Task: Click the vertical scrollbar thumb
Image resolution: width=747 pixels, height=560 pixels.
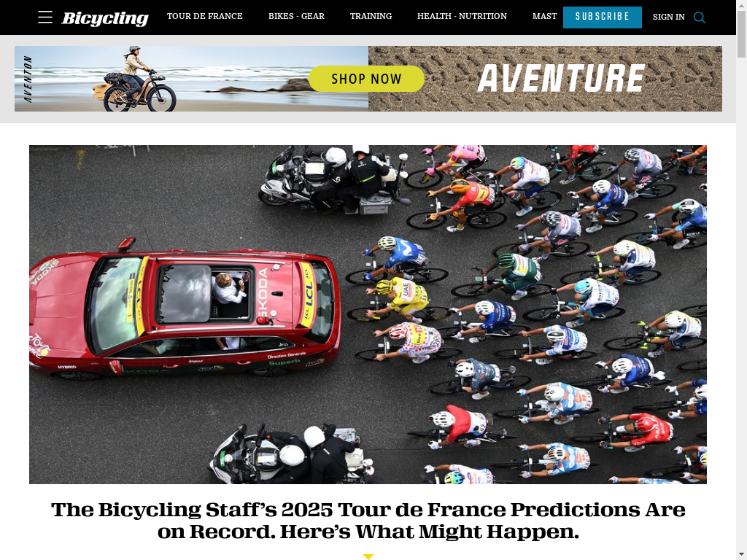Action: (741, 34)
